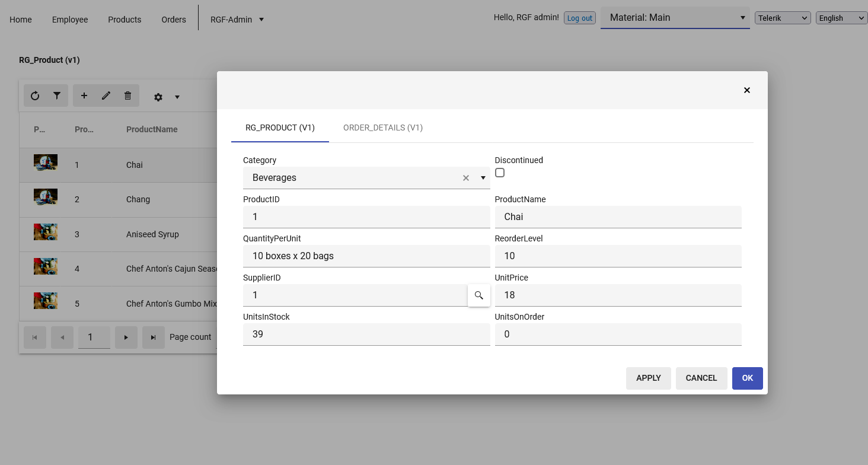Click the SupplierID magnifier lookup icon
868x465 pixels.
click(x=479, y=295)
